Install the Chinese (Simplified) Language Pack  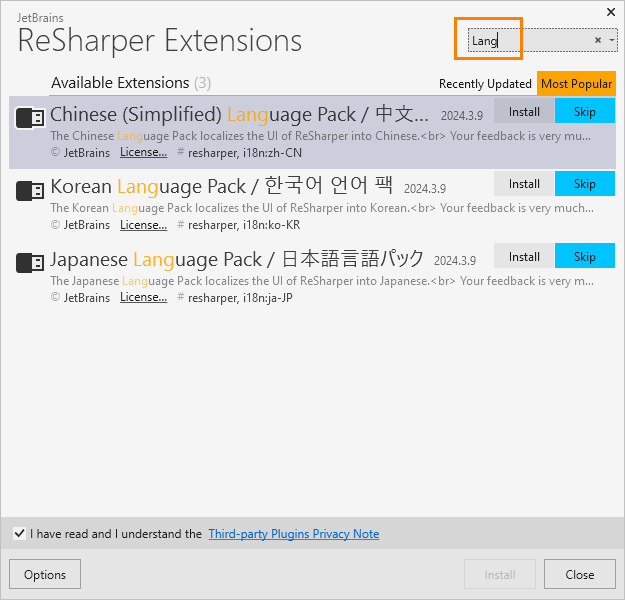(524, 111)
